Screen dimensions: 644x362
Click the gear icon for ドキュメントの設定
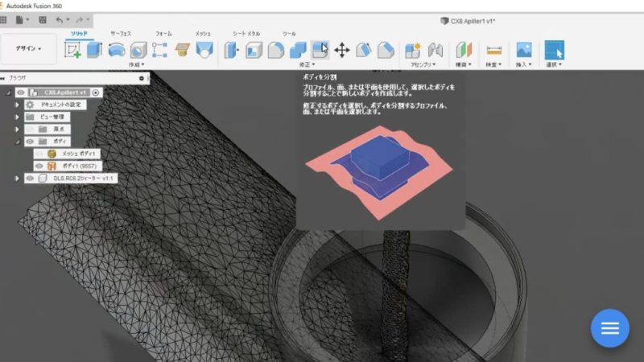pyautogui.click(x=30, y=105)
